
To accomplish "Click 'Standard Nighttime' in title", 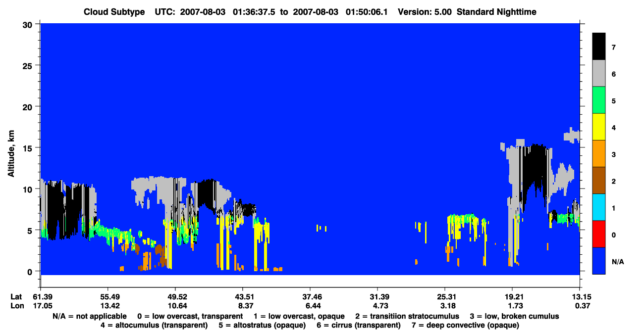I will (x=496, y=11).
